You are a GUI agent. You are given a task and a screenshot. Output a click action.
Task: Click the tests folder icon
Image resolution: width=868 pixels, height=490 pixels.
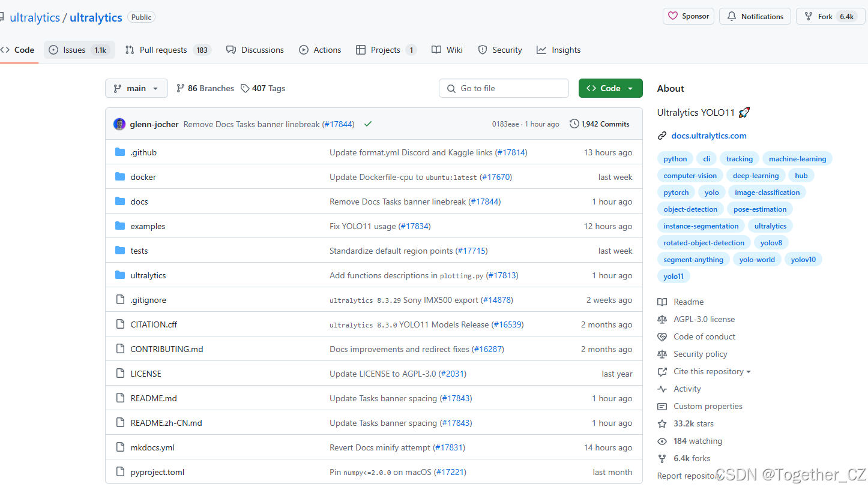[120, 251]
